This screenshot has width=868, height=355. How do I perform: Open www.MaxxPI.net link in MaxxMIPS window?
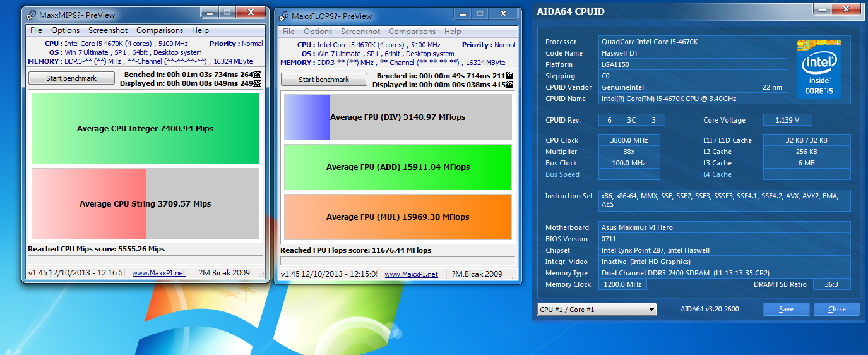(158, 273)
